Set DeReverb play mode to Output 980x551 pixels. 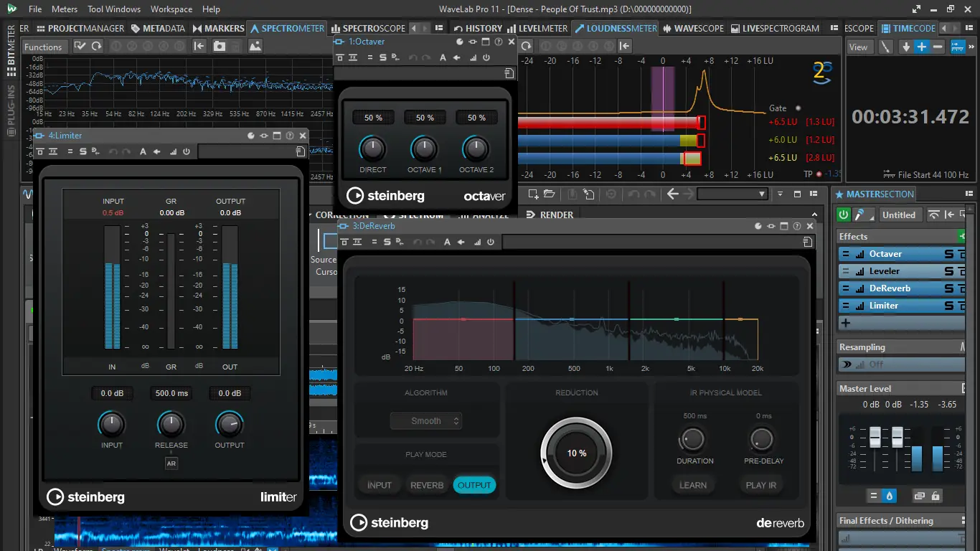click(x=474, y=485)
